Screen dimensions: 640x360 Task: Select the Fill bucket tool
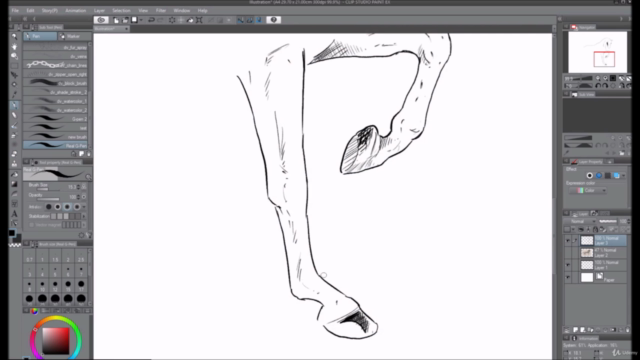tap(14, 174)
